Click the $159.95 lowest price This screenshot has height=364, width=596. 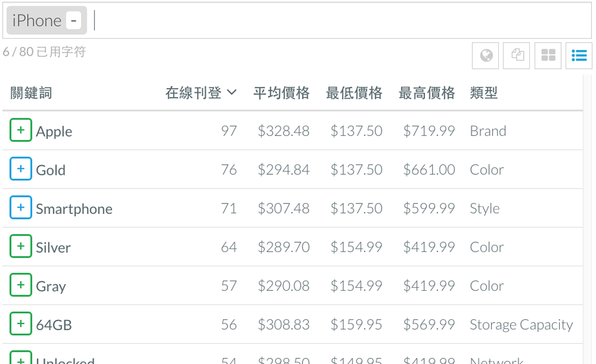[x=356, y=325]
